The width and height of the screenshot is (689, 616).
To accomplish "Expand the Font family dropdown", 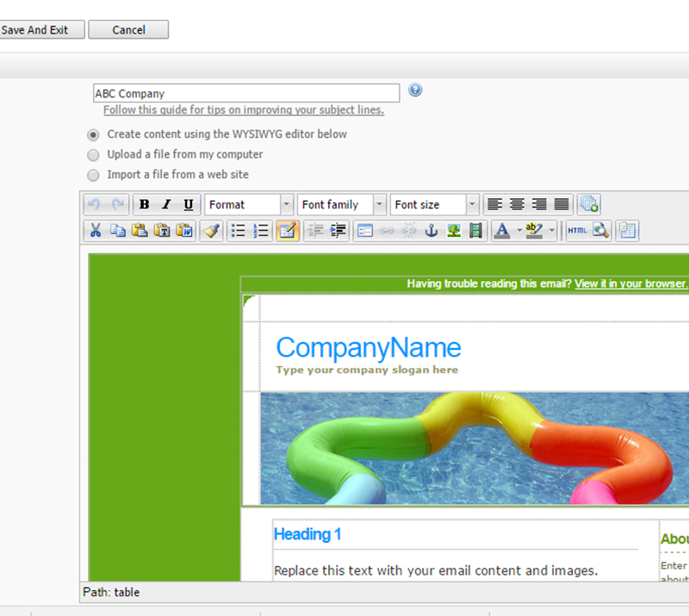I will coord(342,204).
